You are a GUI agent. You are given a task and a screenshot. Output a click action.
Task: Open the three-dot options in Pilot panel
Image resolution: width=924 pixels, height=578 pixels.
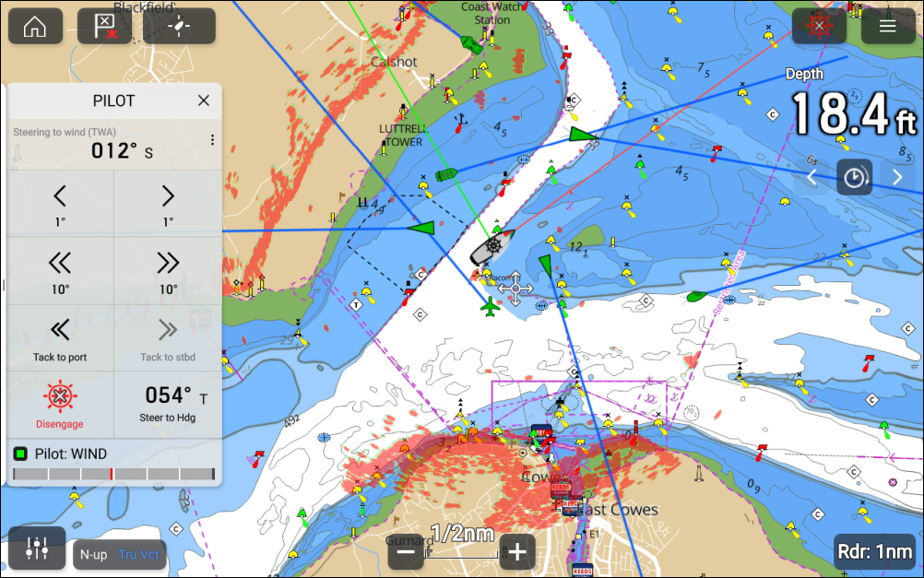(212, 140)
